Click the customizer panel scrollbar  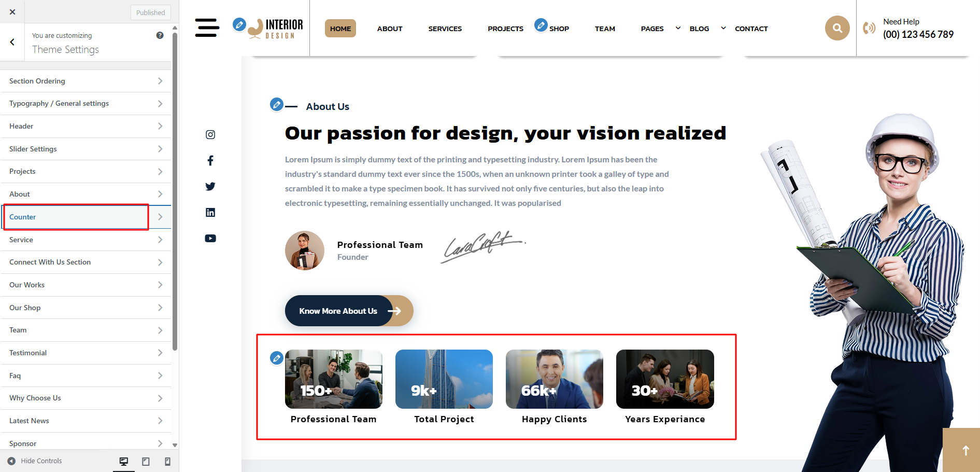[x=175, y=191]
